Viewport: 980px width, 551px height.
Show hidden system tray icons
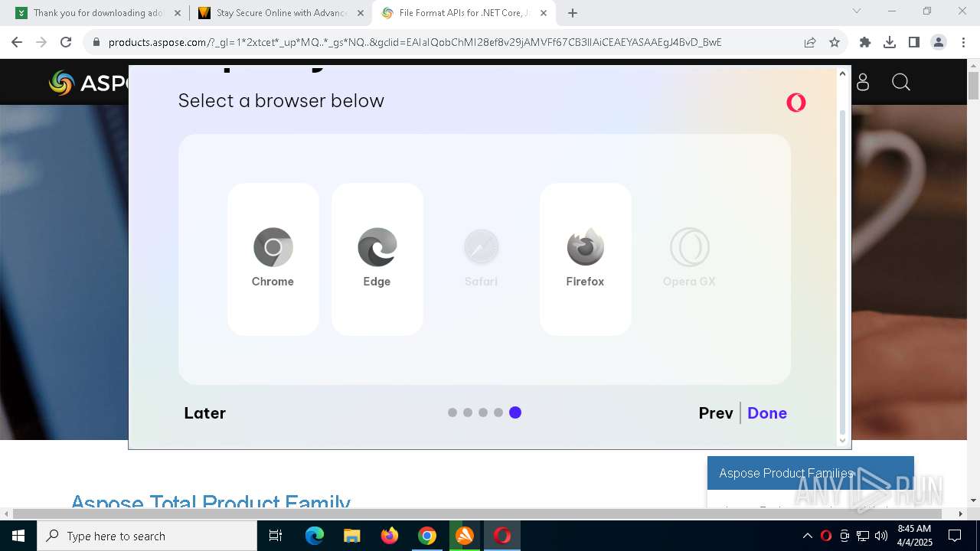(807, 536)
